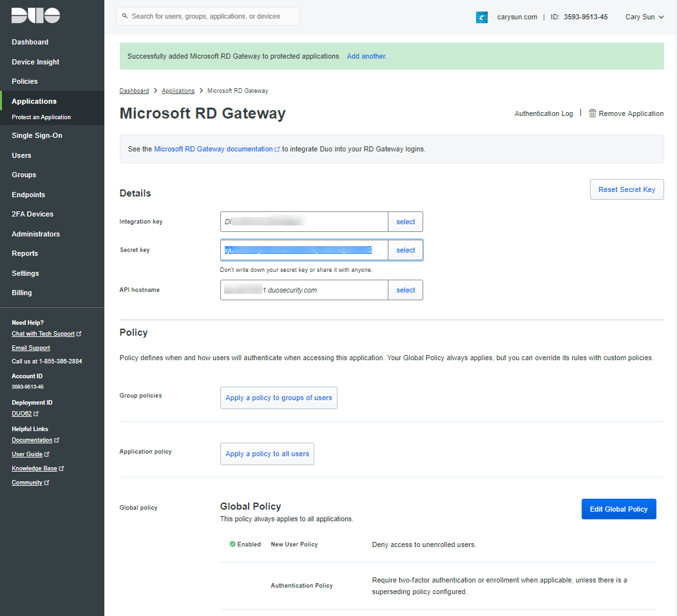Open the Community link
Viewport: 677px width, 616px height.
(27, 483)
